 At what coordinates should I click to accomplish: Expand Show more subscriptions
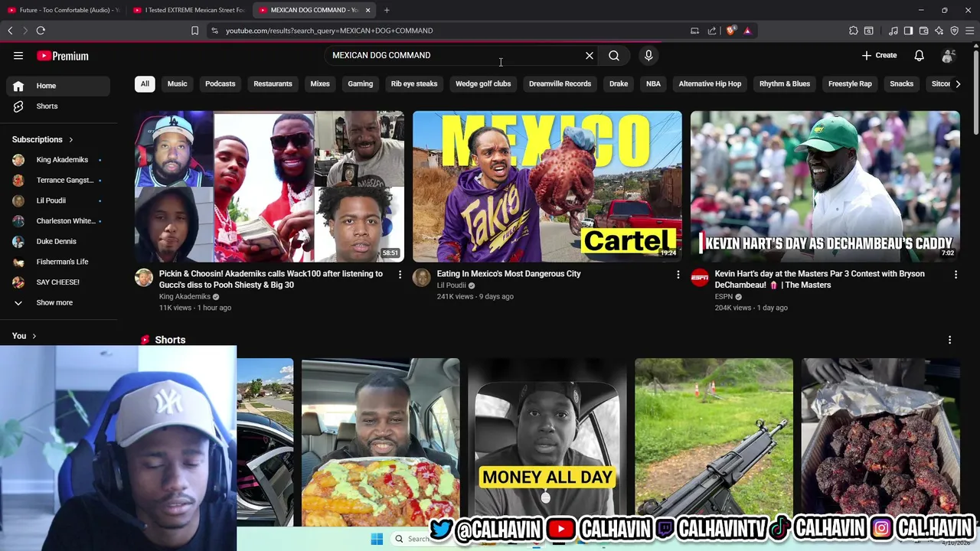click(58, 303)
